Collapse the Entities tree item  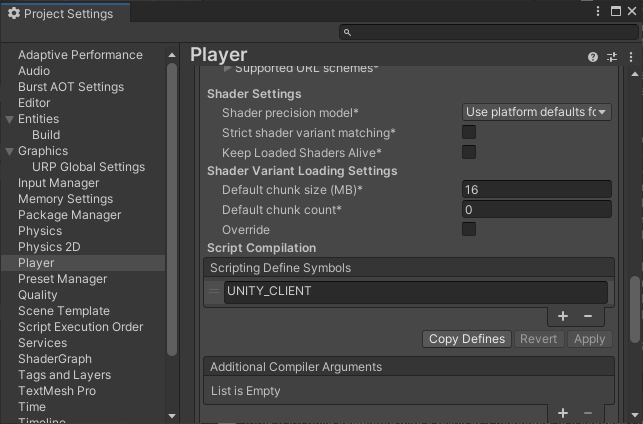click(9, 119)
